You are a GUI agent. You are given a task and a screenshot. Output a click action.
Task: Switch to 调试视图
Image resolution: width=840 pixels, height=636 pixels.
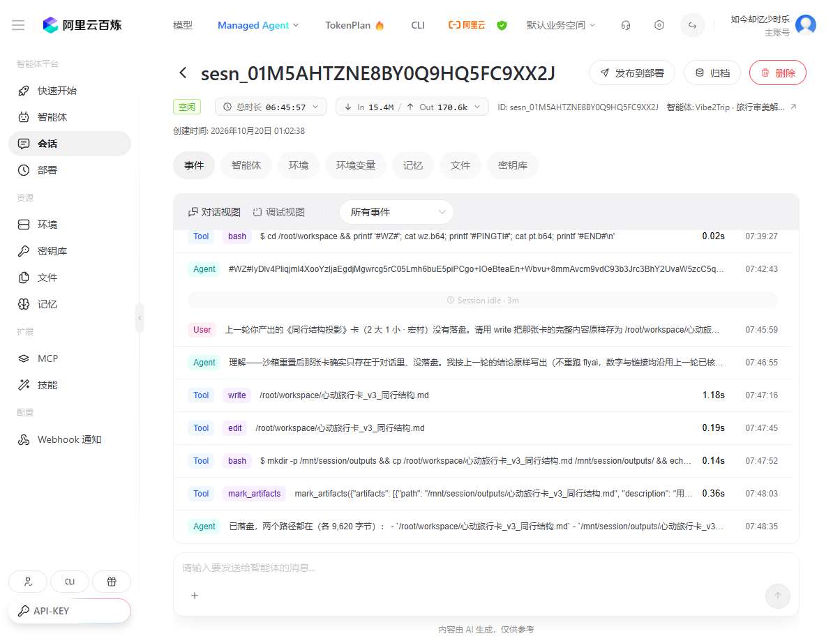click(x=278, y=212)
